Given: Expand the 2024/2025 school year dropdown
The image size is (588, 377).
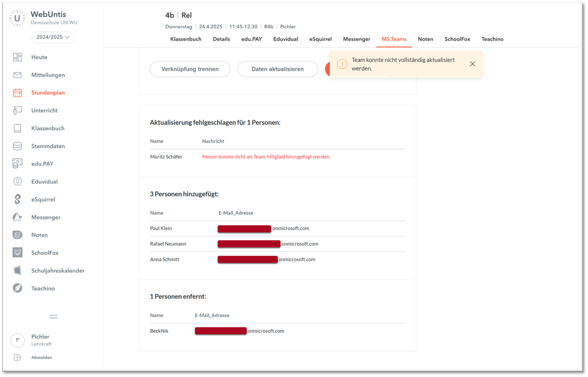Looking at the screenshot, I should pyautogui.click(x=53, y=37).
